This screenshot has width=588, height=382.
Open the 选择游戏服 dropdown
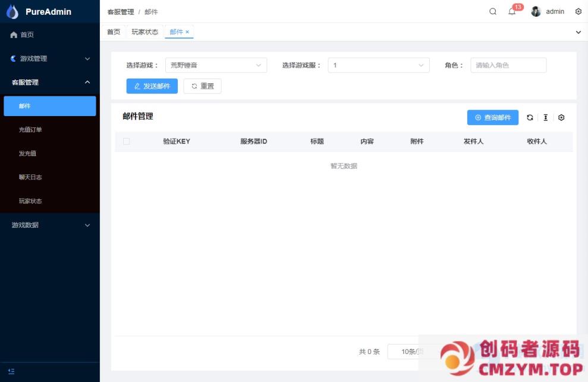(x=379, y=65)
